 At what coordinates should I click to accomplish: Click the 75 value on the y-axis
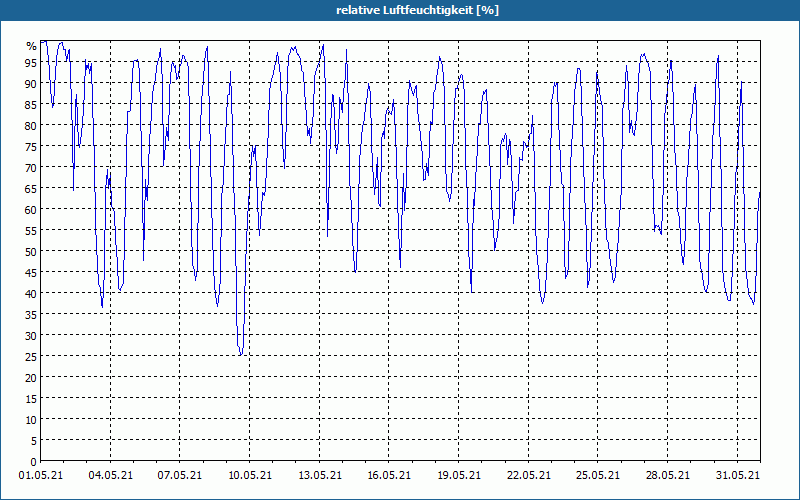[31, 146]
